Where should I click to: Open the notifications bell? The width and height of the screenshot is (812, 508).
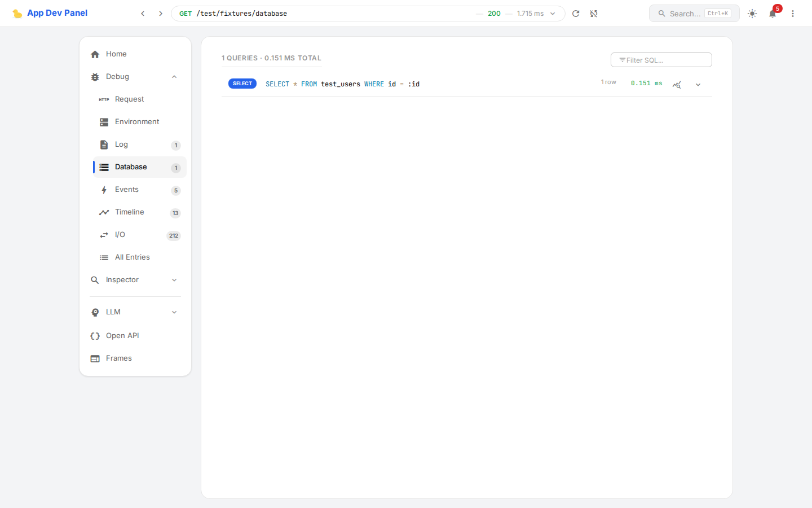click(x=773, y=14)
